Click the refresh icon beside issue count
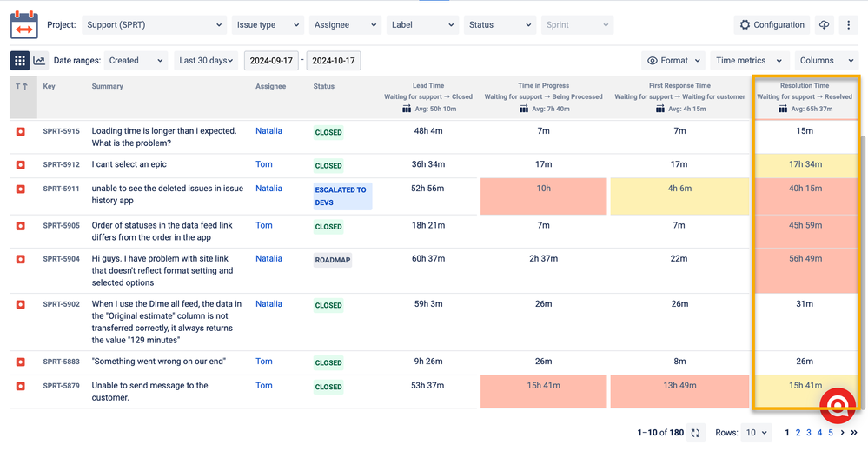Viewport: 868px width, 458px height. tap(694, 433)
